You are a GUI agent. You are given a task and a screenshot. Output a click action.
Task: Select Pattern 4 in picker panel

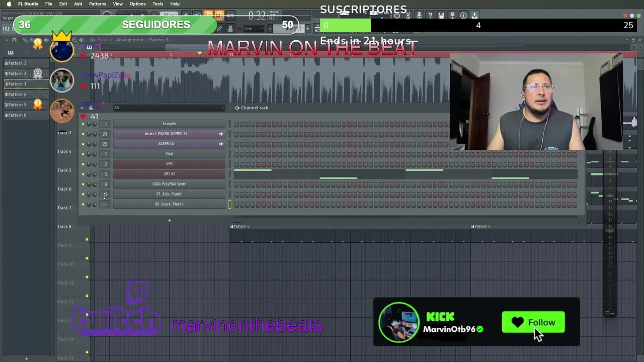pos(25,95)
